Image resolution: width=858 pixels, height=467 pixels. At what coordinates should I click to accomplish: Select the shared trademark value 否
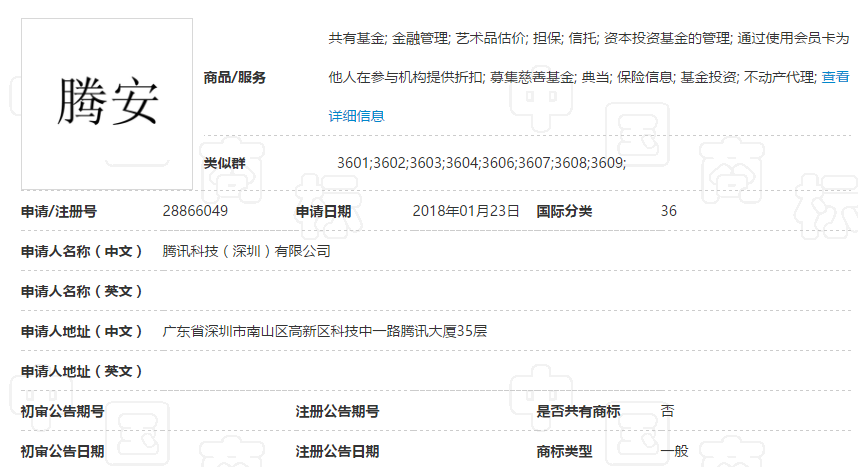[668, 411]
